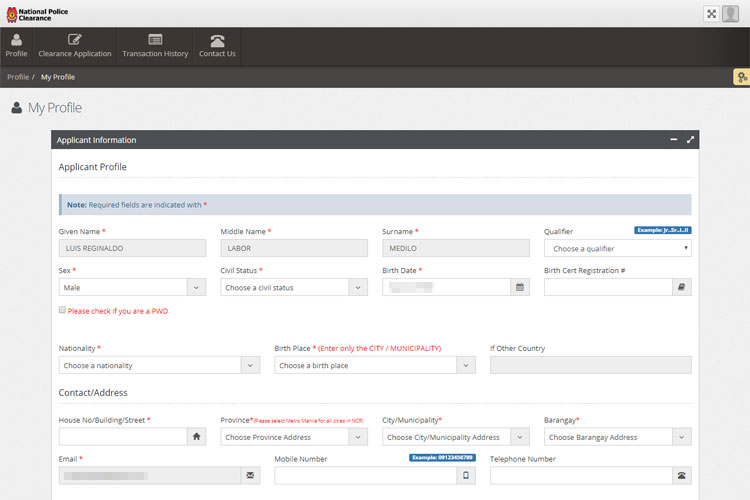Focus the Birth Date input

pos(446,287)
